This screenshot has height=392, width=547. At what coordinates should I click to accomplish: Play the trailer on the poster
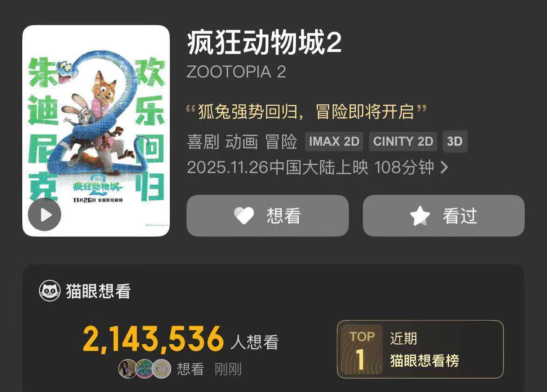pos(45,214)
